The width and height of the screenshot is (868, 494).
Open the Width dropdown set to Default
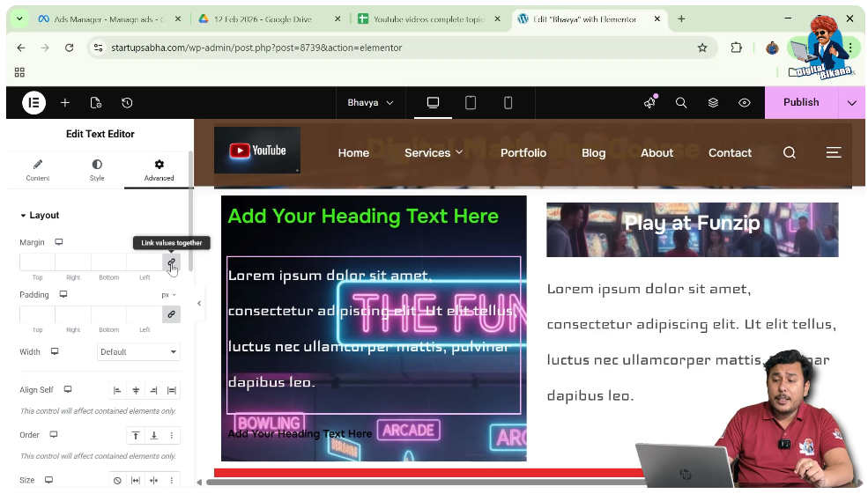pos(138,352)
